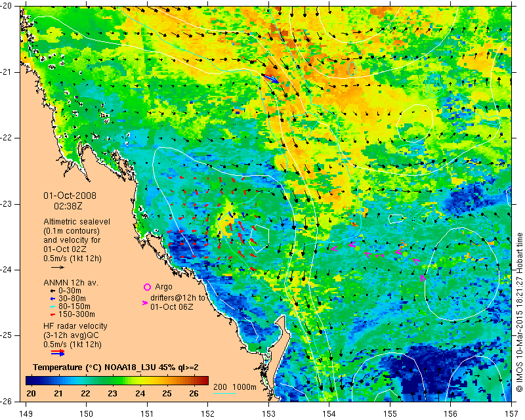The width and height of the screenshot is (525, 420).
Task: Click latitude axis label -21
Action: [x=7, y=72]
